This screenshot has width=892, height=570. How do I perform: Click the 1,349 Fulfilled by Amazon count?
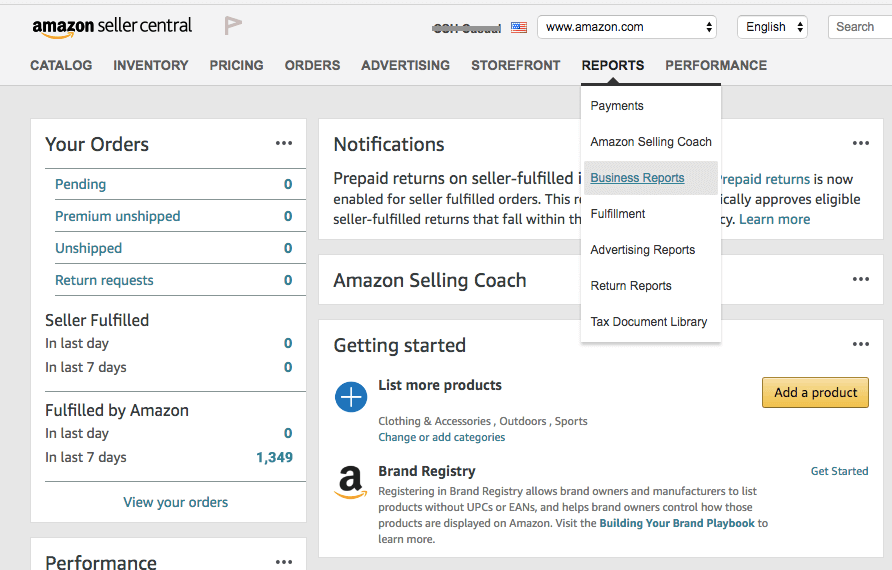click(274, 457)
